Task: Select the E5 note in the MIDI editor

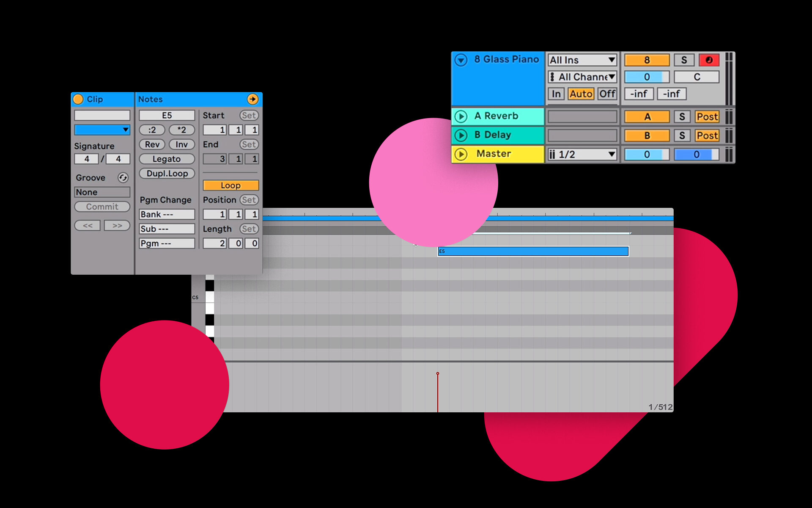Action: tap(533, 251)
